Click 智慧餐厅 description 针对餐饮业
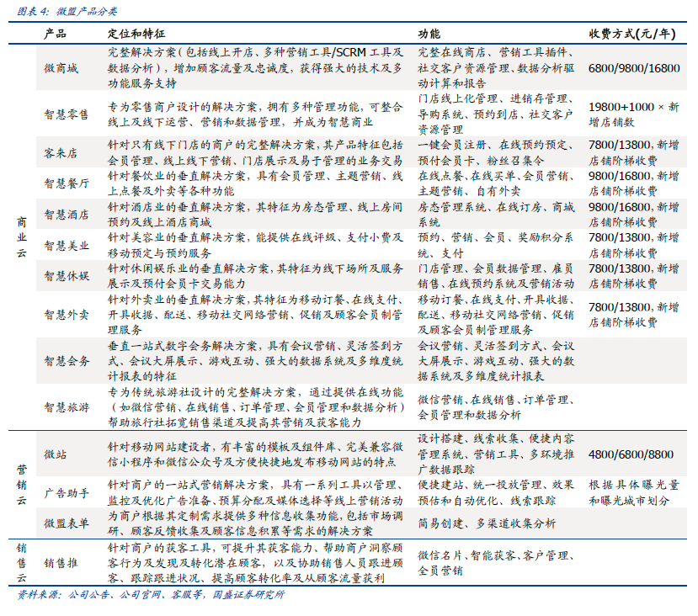Viewport: 698px width, 616px height. point(255,183)
